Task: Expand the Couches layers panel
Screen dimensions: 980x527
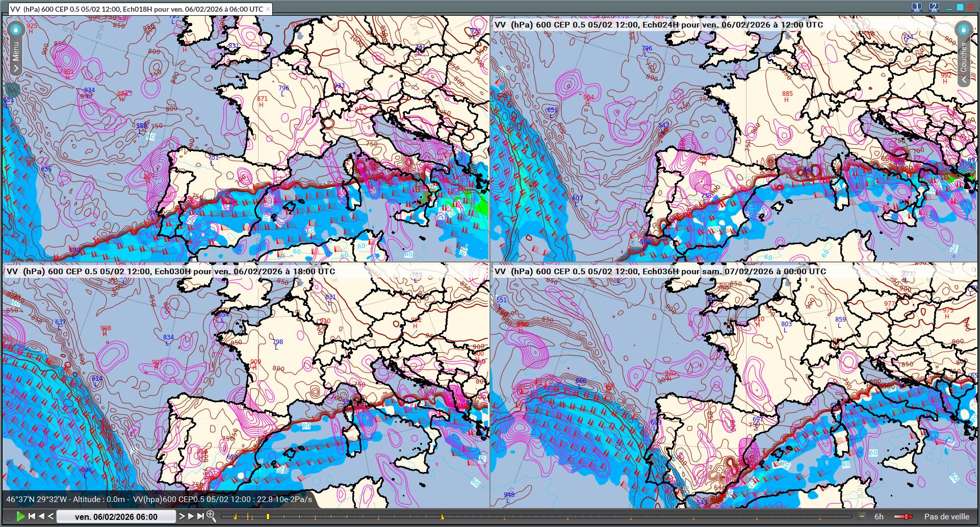Action: coord(963,80)
